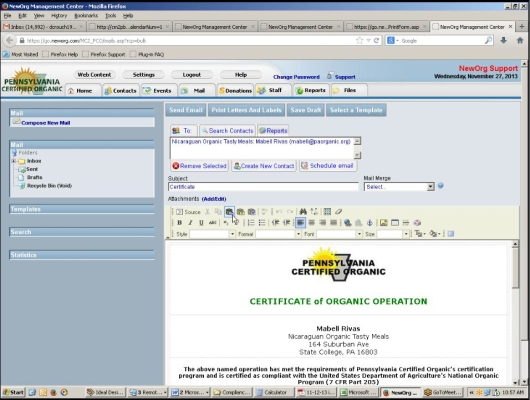Open the Drafts folder
This screenshot has height=400, width=530.
click(34, 177)
